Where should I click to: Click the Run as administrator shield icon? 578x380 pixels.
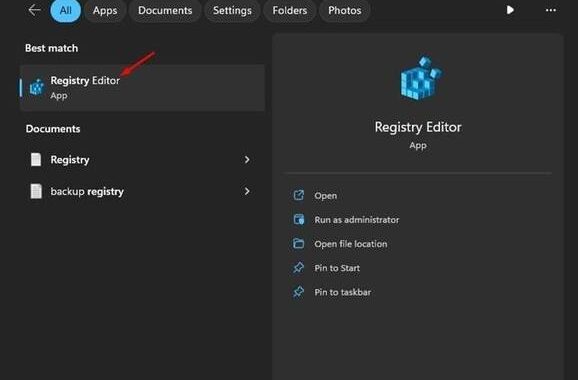tap(299, 219)
